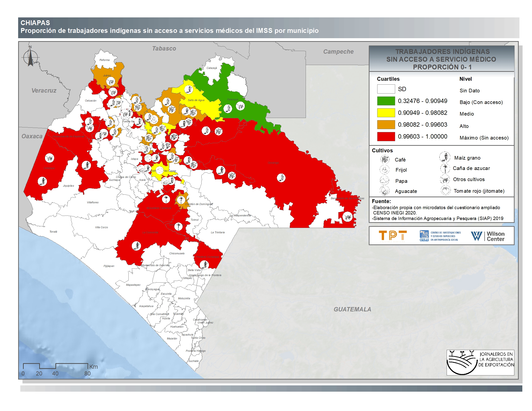Click the yellow Medio quartile swatch

coord(386,113)
